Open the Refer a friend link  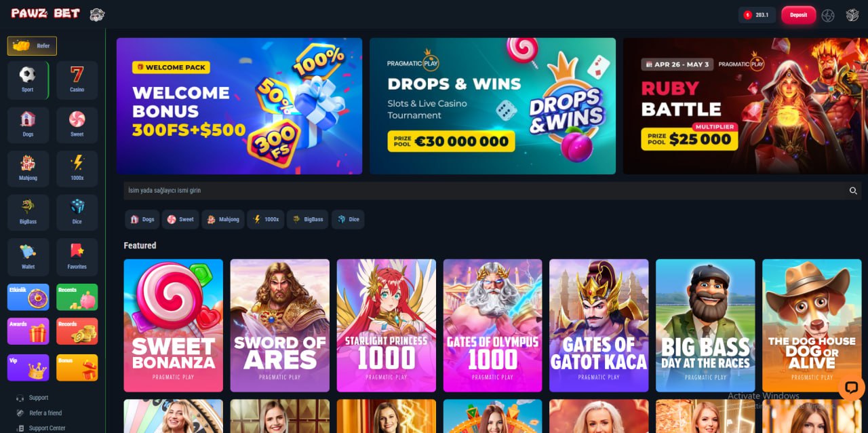45,413
